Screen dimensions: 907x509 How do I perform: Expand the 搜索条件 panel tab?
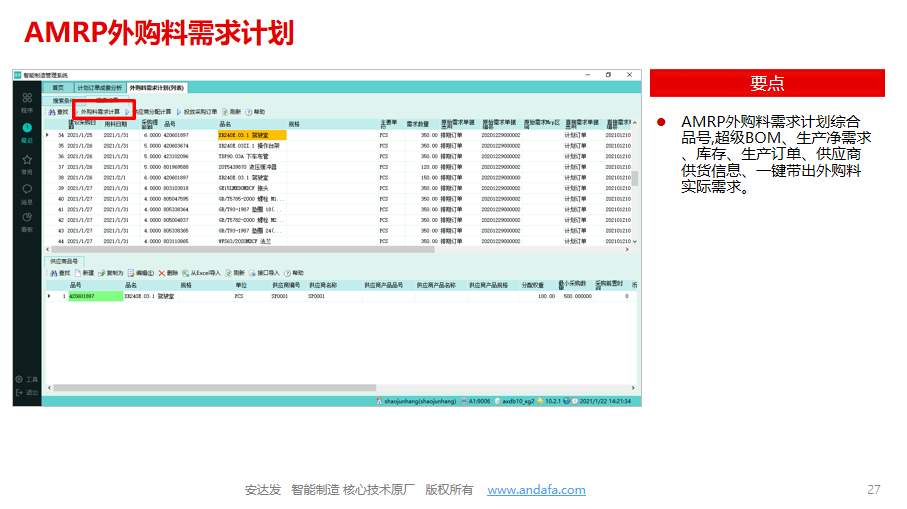(x=62, y=100)
